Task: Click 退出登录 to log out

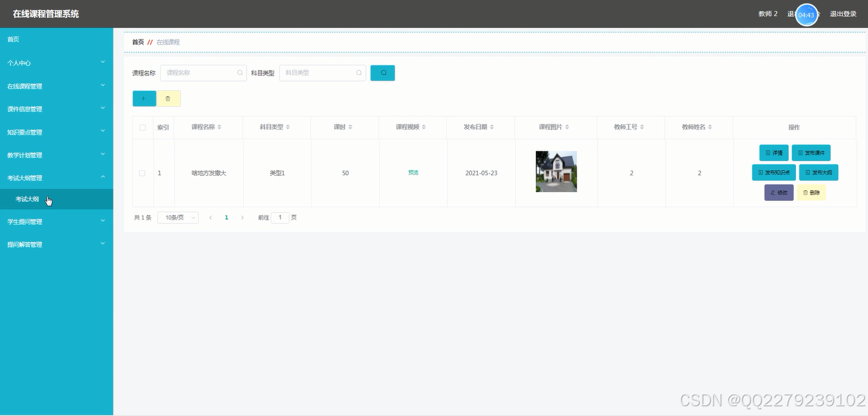Action: point(844,13)
